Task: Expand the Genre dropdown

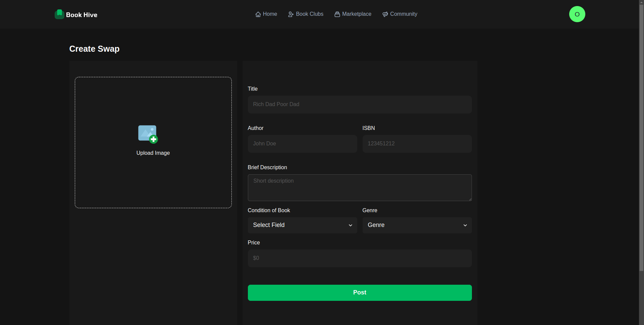Action: (417, 225)
